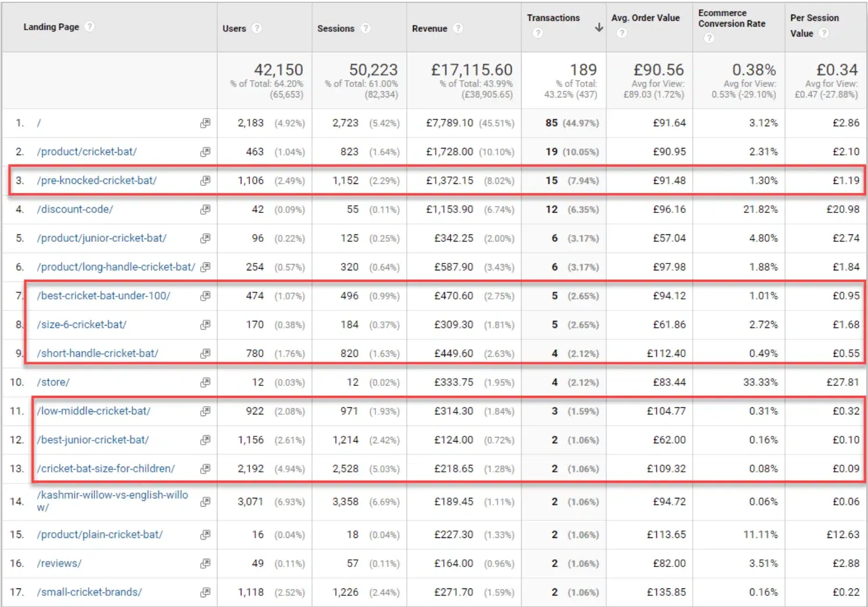Sort table by Revenue column header
The height and width of the screenshot is (607, 868).
coord(430,28)
